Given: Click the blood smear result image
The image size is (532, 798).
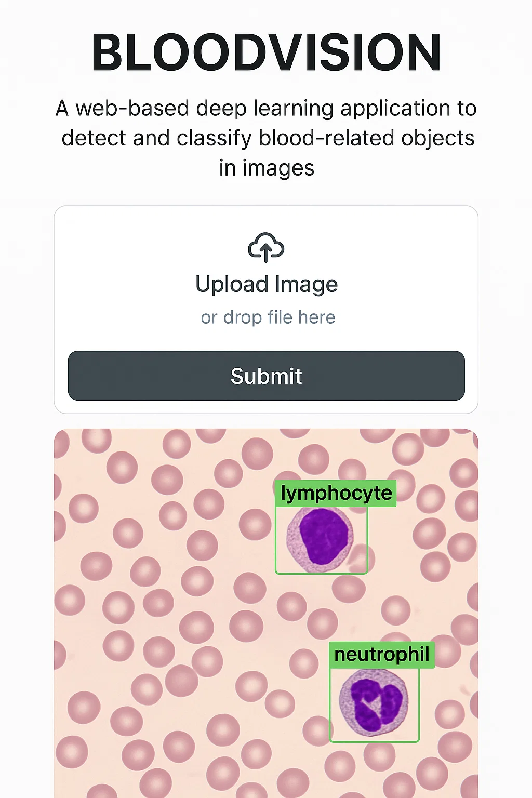Looking at the screenshot, I should [266, 613].
